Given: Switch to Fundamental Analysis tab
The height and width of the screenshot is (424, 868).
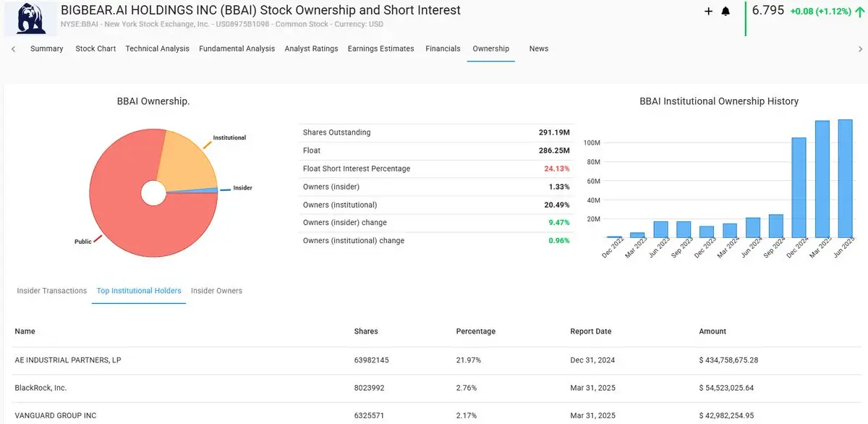Looking at the screenshot, I should point(237,48).
